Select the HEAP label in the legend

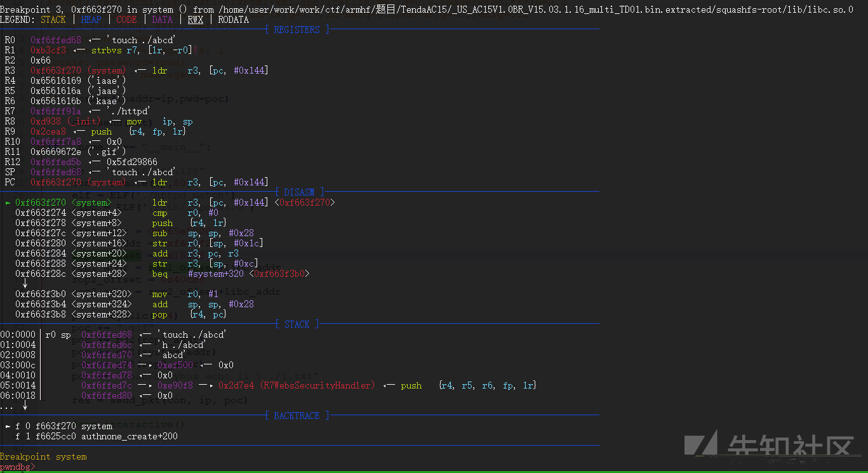pyautogui.click(x=91, y=19)
